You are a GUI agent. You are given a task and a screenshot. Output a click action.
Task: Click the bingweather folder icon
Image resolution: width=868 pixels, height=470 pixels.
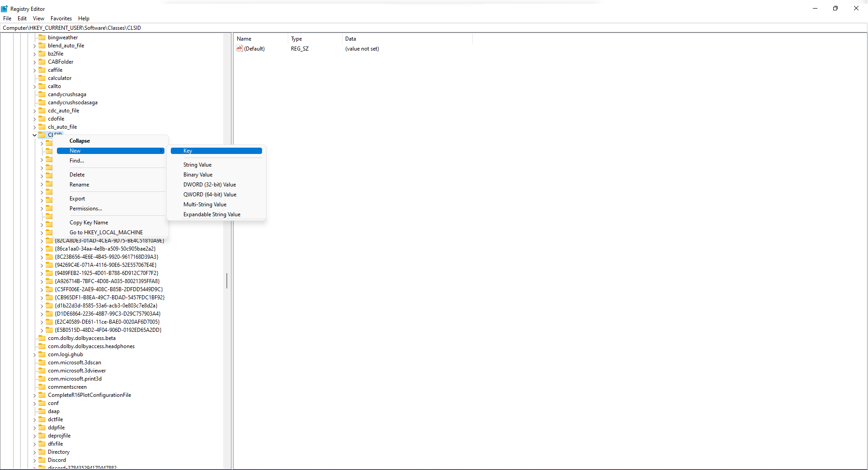point(42,37)
